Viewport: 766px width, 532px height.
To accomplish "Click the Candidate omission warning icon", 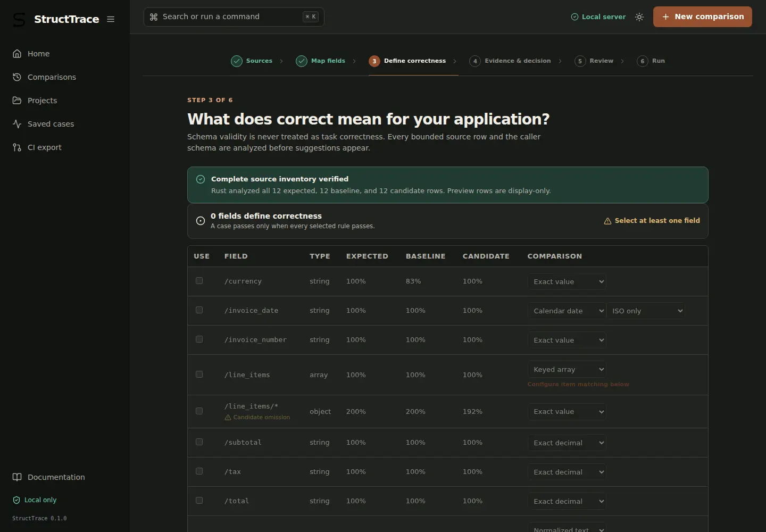I will 228,418.
